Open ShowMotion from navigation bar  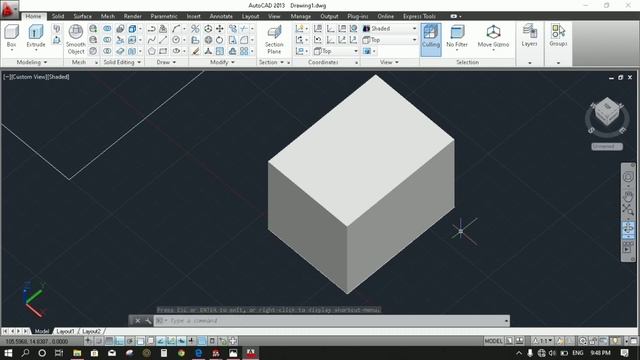pyautogui.click(x=628, y=247)
